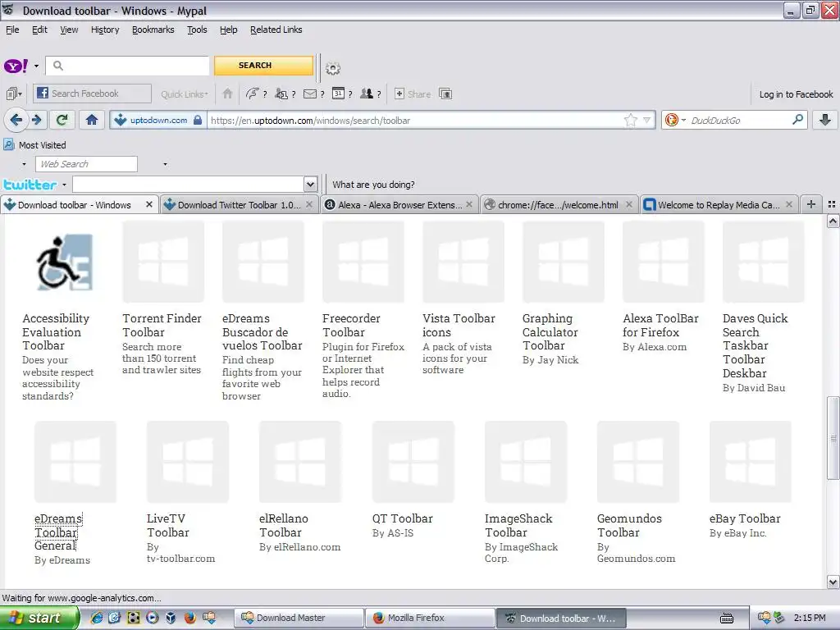Open Facebook pokes icon
Image resolution: width=840 pixels, height=630 pixels.
coord(253,94)
